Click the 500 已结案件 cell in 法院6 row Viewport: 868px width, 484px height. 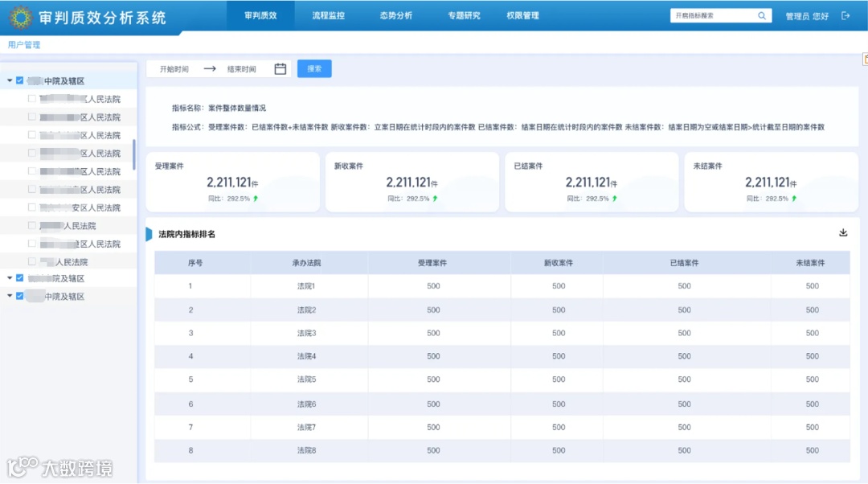[x=684, y=404]
